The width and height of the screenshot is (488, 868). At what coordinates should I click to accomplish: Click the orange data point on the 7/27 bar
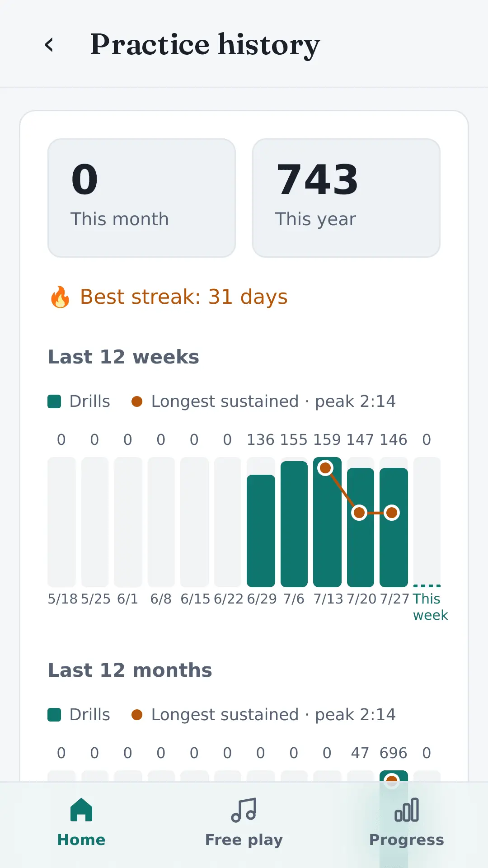[392, 513]
